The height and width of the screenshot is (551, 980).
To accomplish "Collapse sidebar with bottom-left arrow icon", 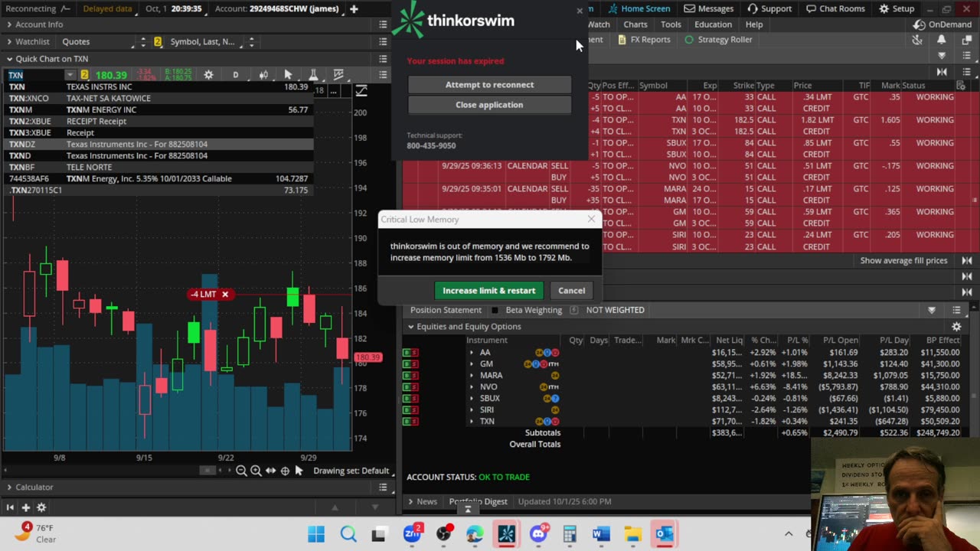I will (10, 507).
